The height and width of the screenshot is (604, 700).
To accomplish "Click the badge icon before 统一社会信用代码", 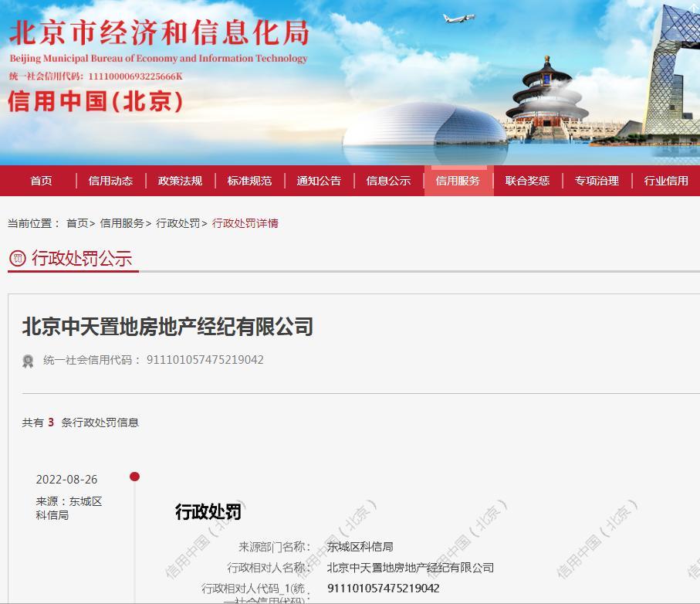I will (28, 361).
